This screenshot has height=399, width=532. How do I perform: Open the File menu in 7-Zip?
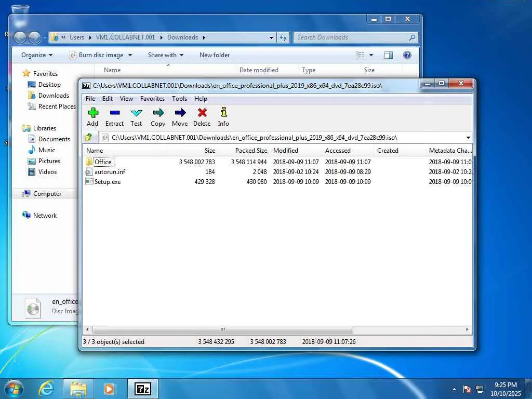(x=90, y=99)
